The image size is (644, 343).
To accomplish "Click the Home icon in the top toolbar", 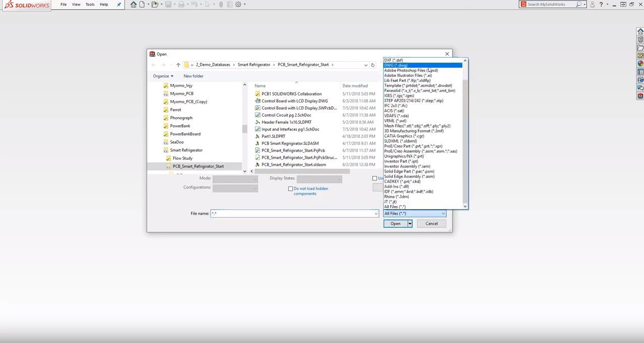I will 133,5.
